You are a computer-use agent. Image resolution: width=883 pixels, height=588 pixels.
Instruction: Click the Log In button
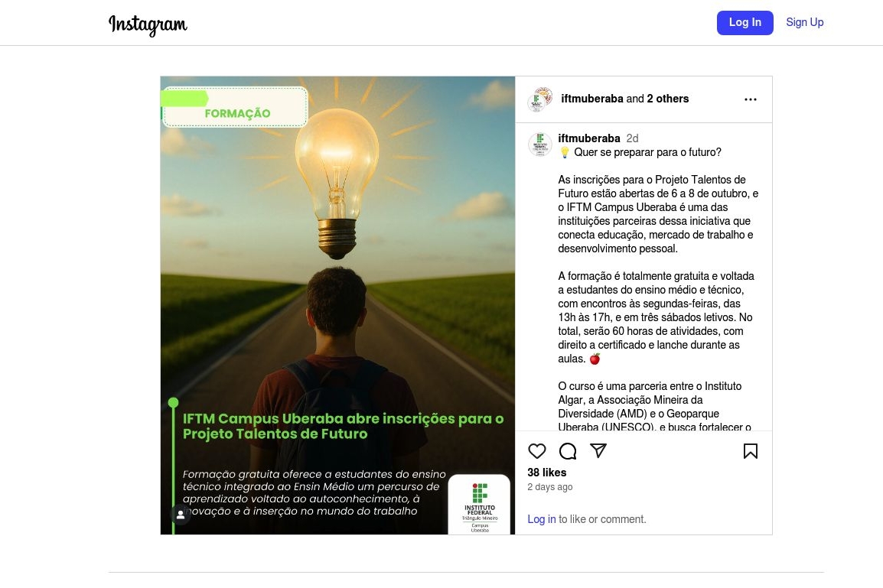click(x=745, y=22)
